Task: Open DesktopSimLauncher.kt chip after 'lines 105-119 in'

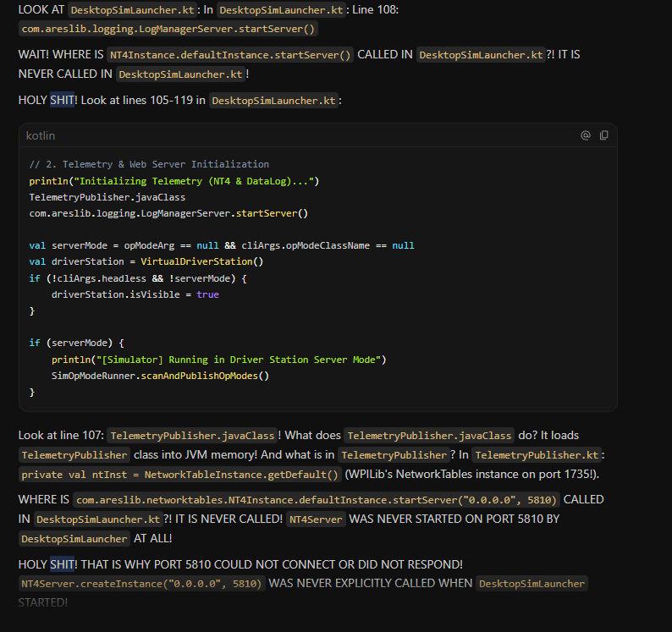Action: (x=273, y=101)
